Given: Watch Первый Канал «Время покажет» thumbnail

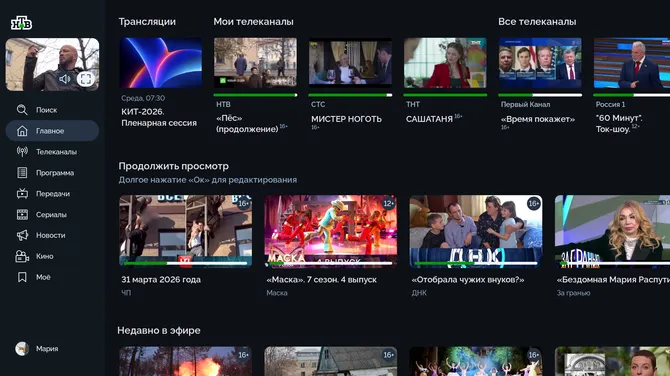Looking at the screenshot, I should click(x=540, y=63).
